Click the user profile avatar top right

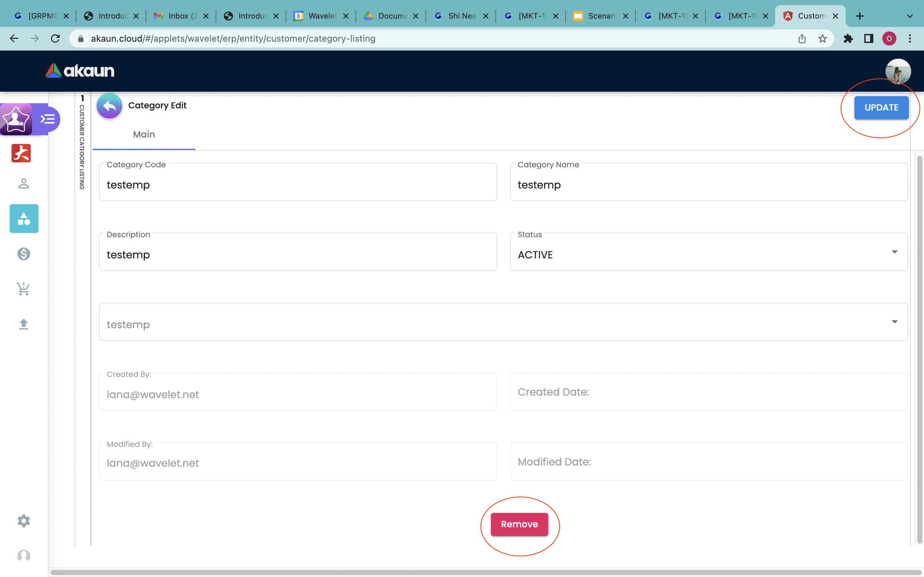coord(898,71)
